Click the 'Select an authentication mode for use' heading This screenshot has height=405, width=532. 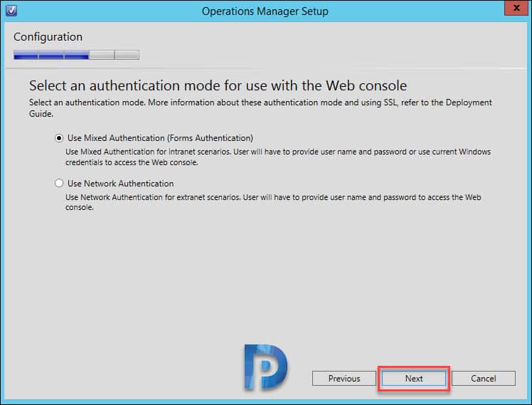[218, 85]
